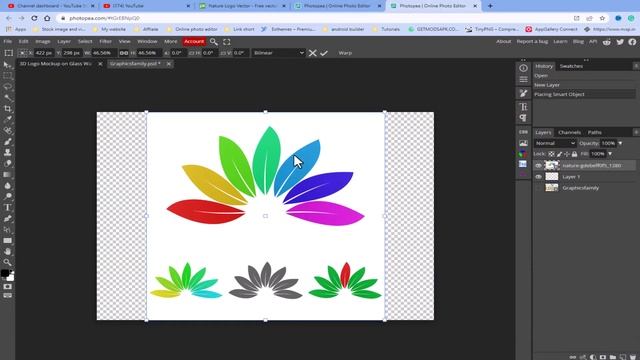Select the Zoom tool in the toolbox
The height and width of the screenshot is (360, 640).
pyautogui.click(x=7, y=262)
